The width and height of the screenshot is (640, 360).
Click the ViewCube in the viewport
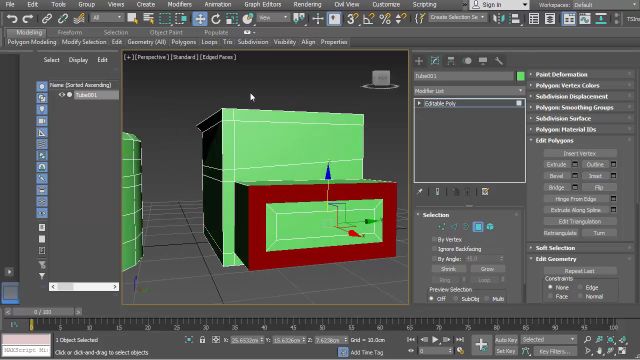[381, 79]
